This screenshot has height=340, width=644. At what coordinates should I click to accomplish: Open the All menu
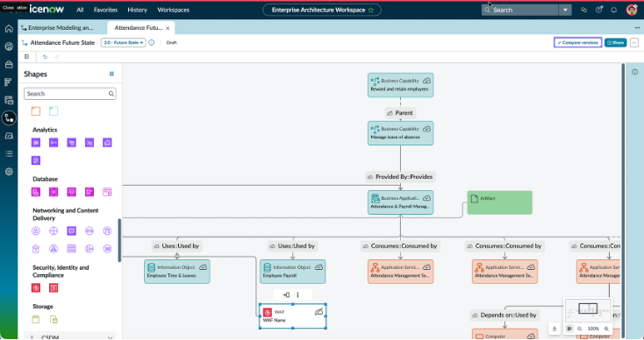click(80, 10)
